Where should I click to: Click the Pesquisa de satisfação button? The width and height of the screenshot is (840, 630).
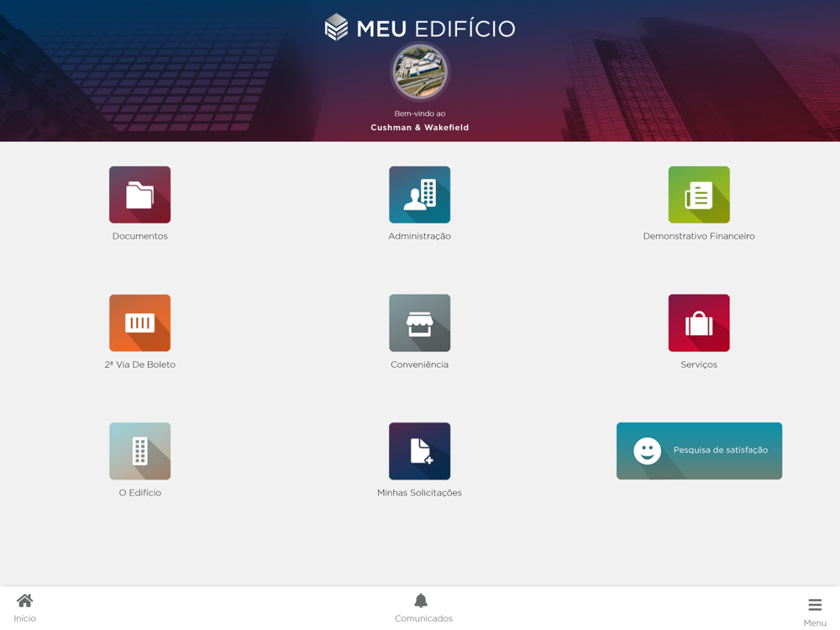click(x=699, y=451)
